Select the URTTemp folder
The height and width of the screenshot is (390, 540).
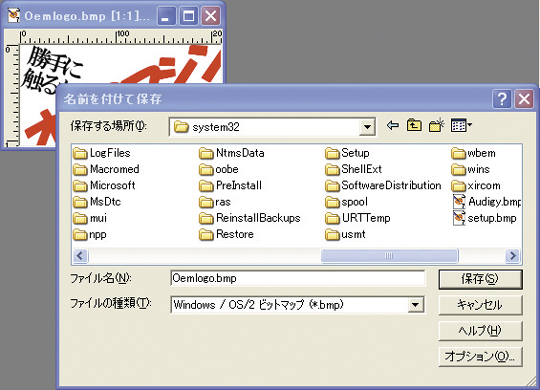tap(358, 218)
